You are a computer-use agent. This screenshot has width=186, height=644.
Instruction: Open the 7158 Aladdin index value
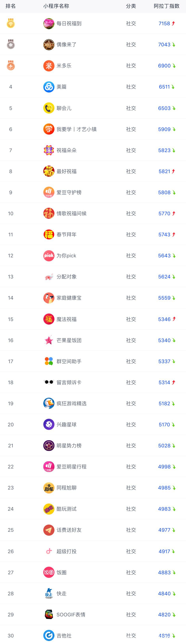coord(164,23)
